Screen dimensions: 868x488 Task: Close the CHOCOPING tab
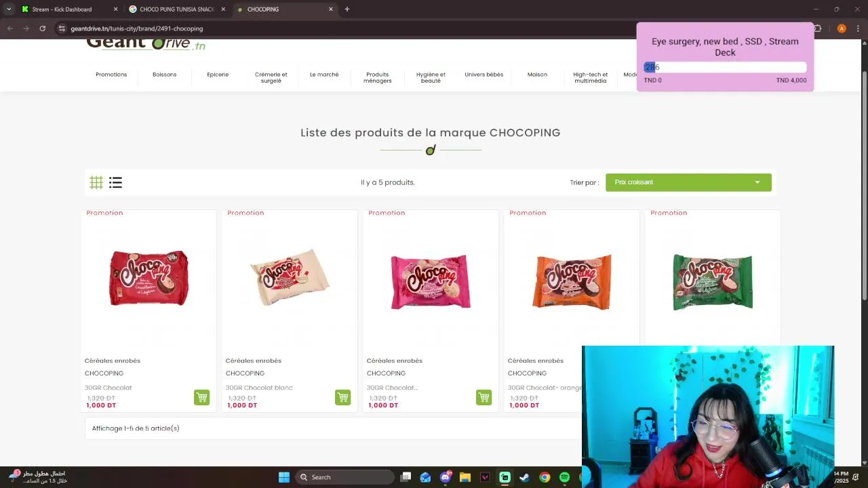pos(331,9)
